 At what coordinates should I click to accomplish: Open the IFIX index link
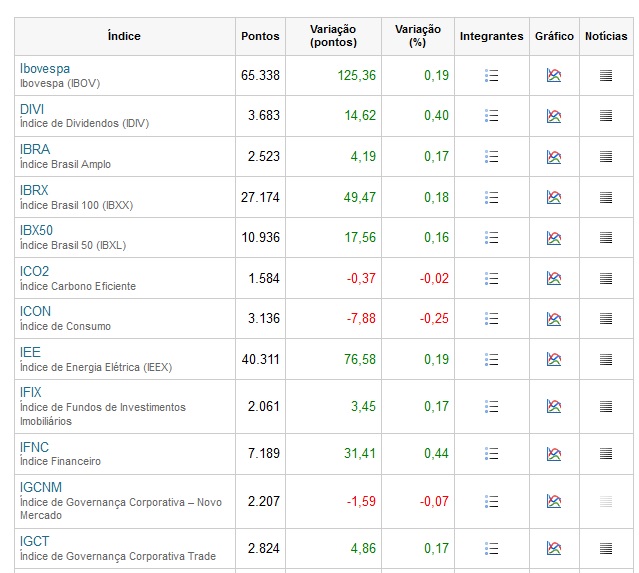pos(31,392)
